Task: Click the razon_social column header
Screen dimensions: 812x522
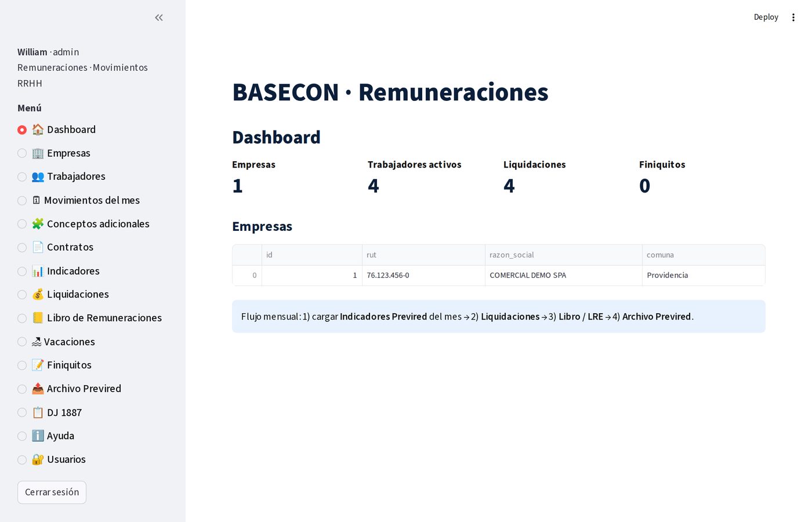Action: [x=563, y=255]
